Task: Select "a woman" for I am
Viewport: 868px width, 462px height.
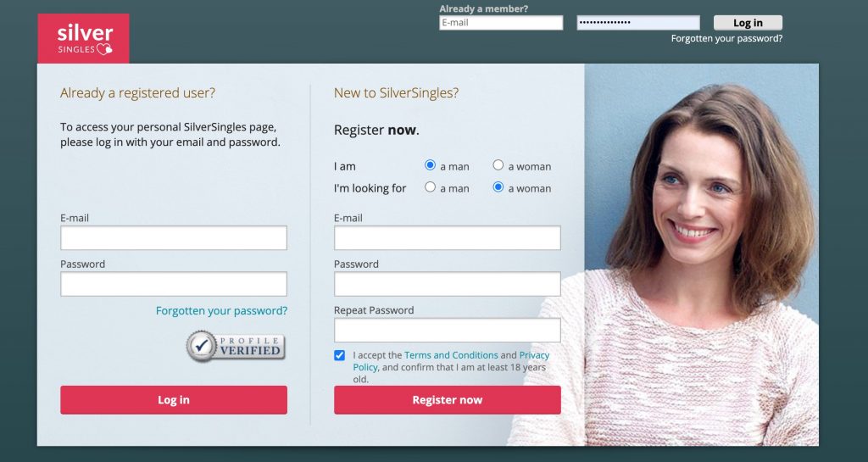Action: coord(498,165)
